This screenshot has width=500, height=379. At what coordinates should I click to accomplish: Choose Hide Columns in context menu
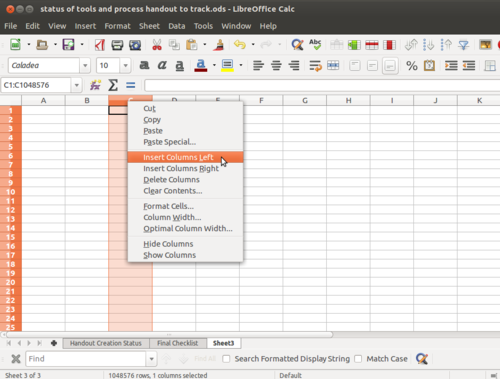pos(185,244)
